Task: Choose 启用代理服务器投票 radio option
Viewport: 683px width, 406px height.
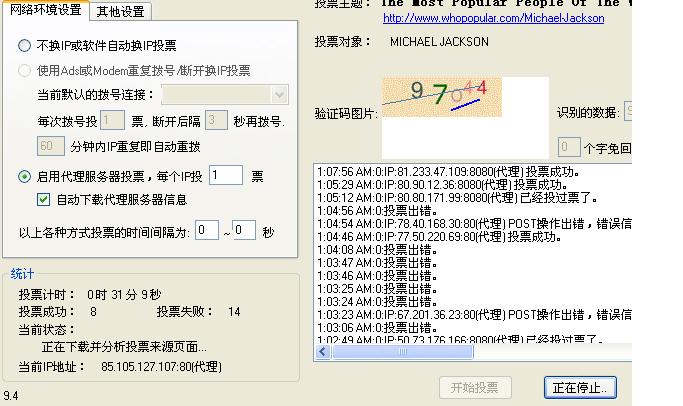Action: (x=25, y=177)
